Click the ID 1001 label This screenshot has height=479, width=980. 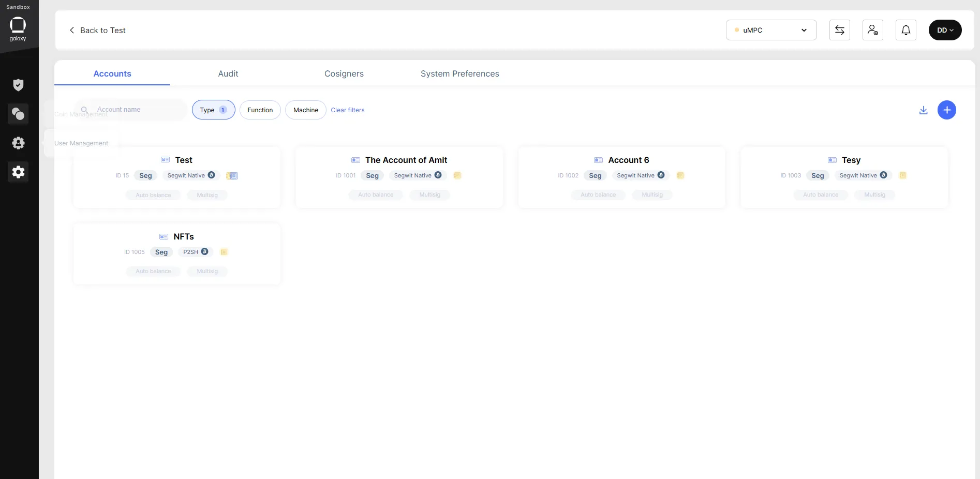click(346, 175)
